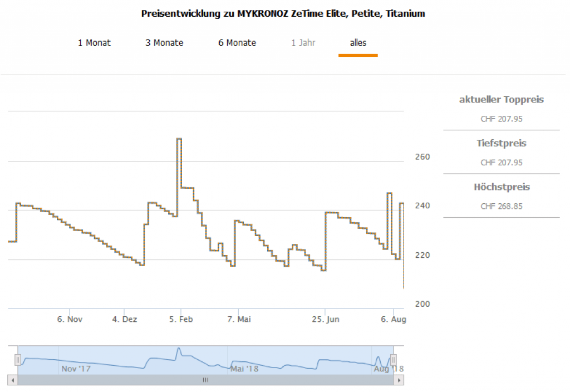This screenshot has width=570, height=392.
Task: Show the 6 Monate price history
Action: 237,43
